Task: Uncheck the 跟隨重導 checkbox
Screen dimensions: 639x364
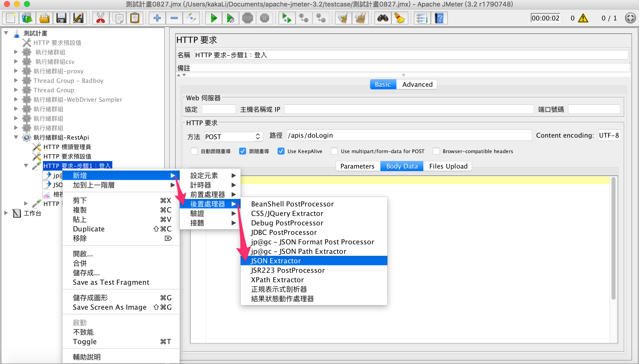Action: (x=242, y=151)
